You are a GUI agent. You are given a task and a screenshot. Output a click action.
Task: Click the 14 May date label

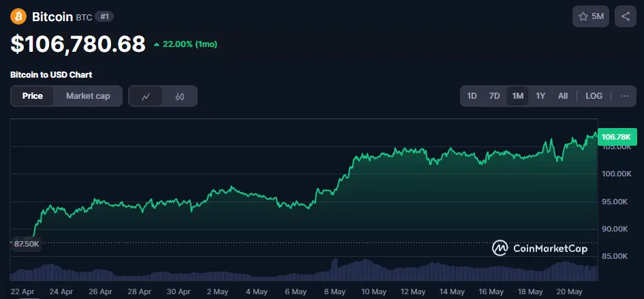(x=452, y=292)
